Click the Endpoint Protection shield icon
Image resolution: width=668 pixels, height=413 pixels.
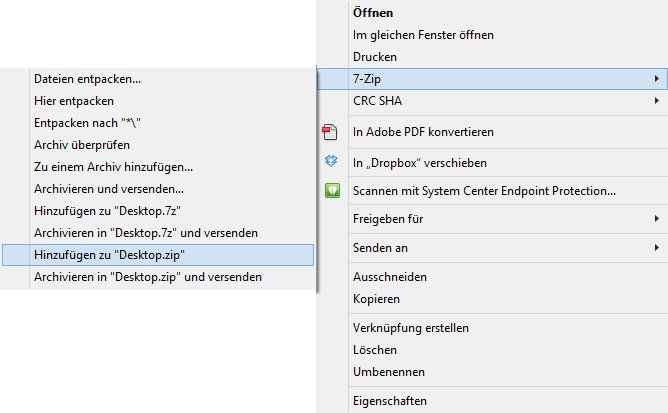click(x=332, y=190)
